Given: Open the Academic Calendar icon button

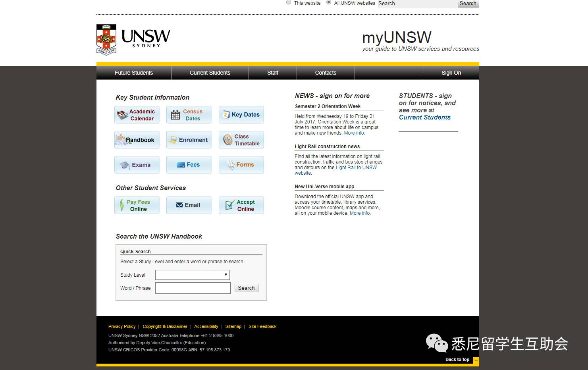Looking at the screenshot, I should point(137,115).
